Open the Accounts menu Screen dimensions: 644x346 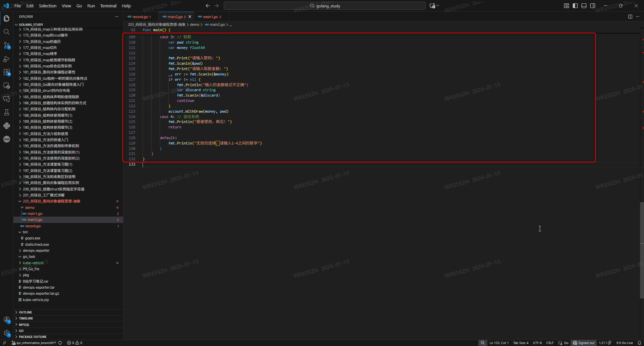pos(7,320)
